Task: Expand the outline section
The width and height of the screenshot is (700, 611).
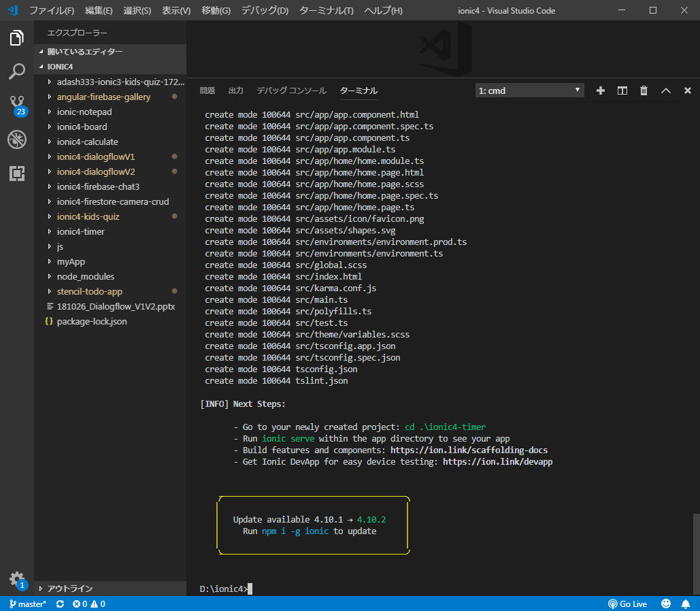Action: click(110, 589)
